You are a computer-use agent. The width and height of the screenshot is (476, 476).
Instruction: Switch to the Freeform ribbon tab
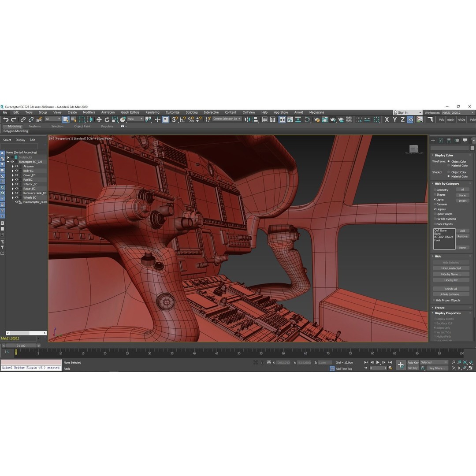[x=34, y=126]
